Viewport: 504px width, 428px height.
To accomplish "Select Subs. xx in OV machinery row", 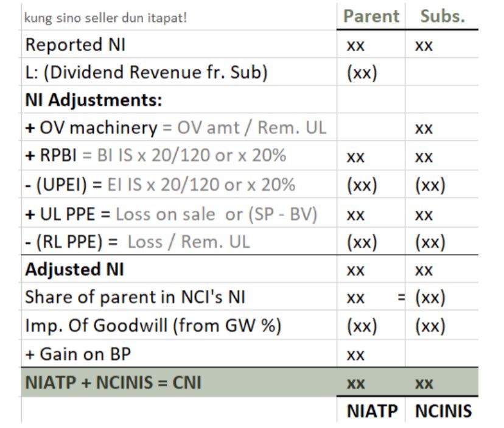I will click(x=442, y=128).
